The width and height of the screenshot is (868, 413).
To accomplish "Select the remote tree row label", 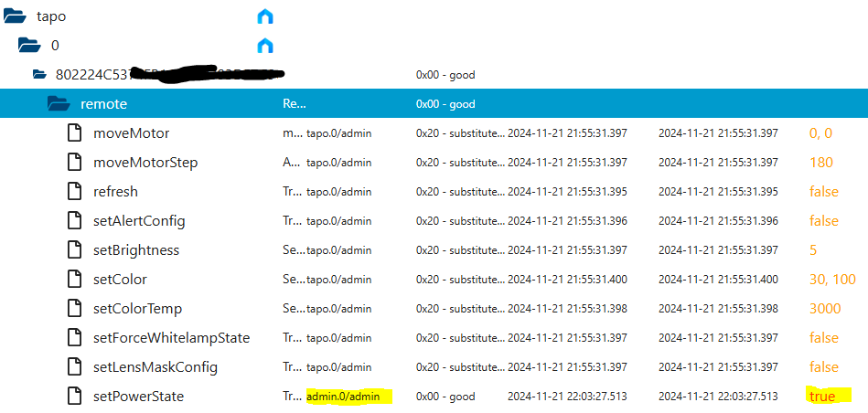I will pyautogui.click(x=103, y=104).
